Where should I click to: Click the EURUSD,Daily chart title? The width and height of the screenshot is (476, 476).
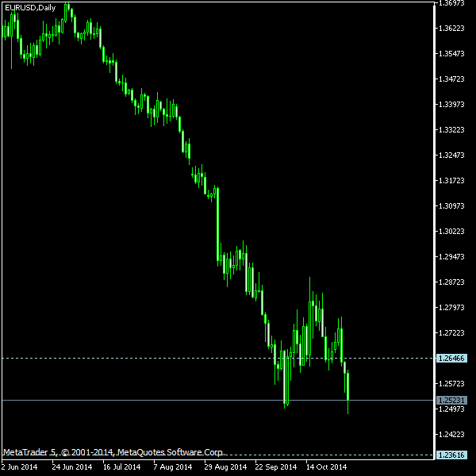point(30,8)
